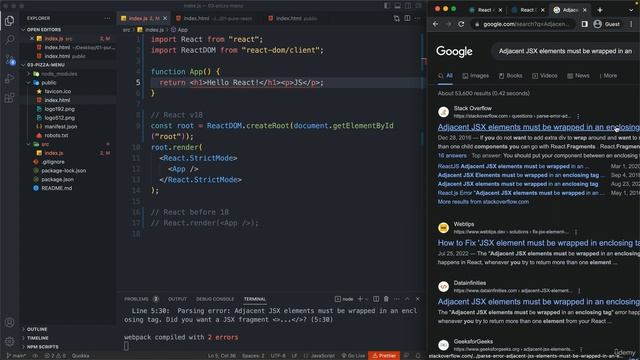Open Guest profile button in Chrome
640x360 pixels.
pyautogui.click(x=607, y=24)
